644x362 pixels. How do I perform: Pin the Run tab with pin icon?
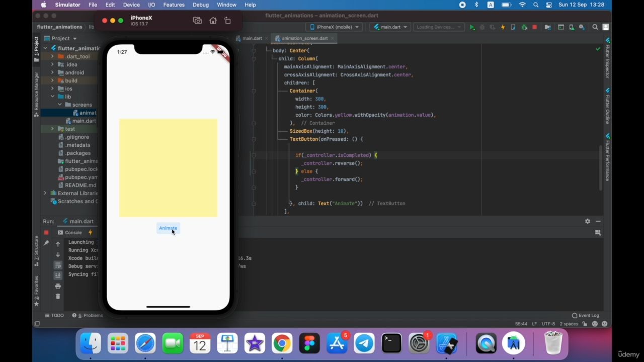(46, 243)
